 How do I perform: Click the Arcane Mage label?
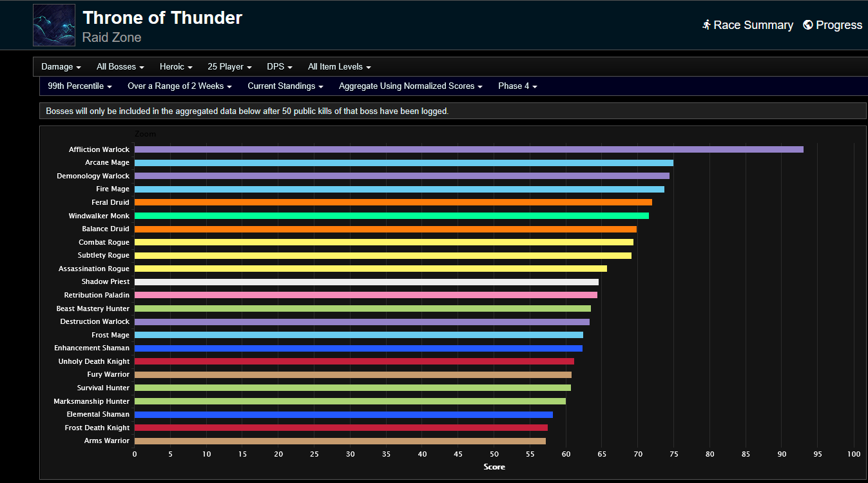pyautogui.click(x=107, y=163)
